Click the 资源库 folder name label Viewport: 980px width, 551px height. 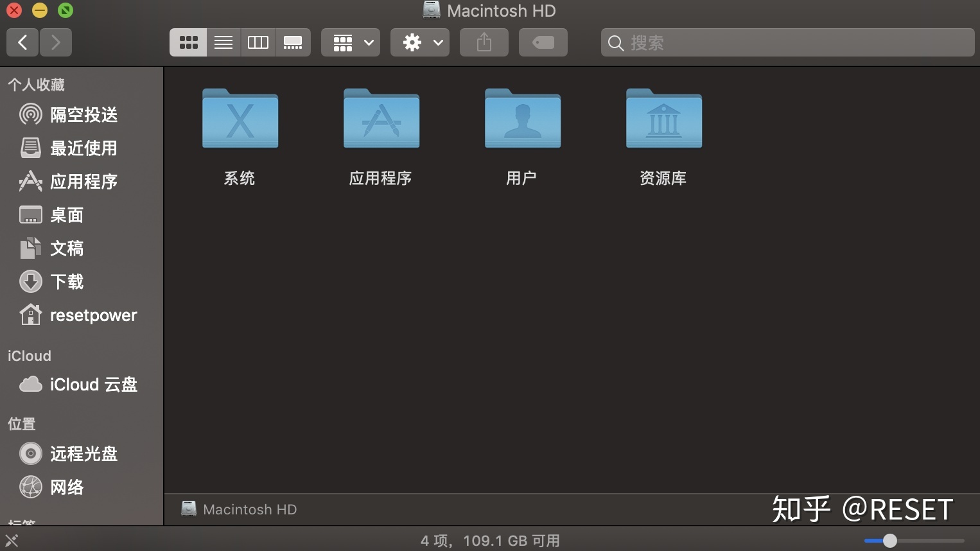click(663, 178)
